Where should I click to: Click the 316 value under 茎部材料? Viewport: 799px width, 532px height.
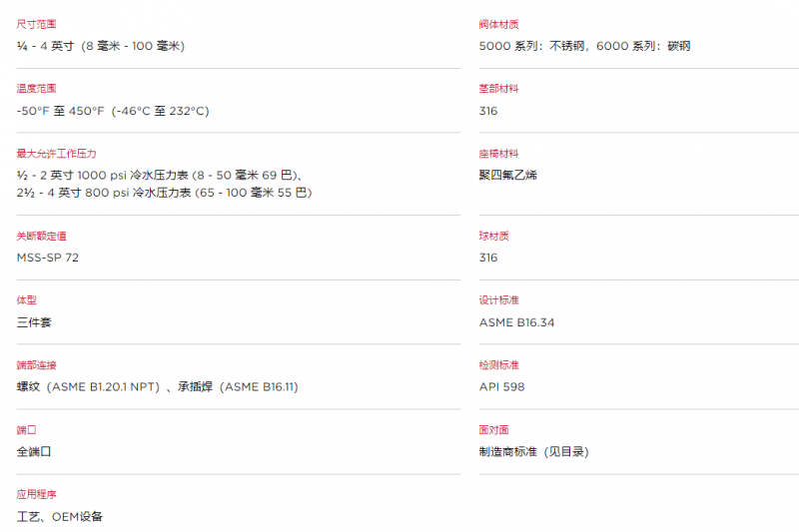488,111
